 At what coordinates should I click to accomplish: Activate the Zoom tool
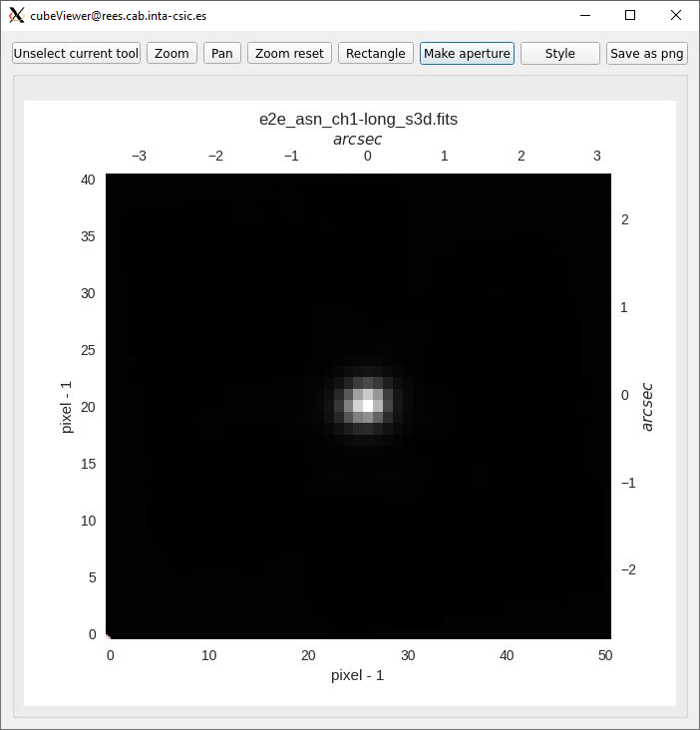point(172,54)
